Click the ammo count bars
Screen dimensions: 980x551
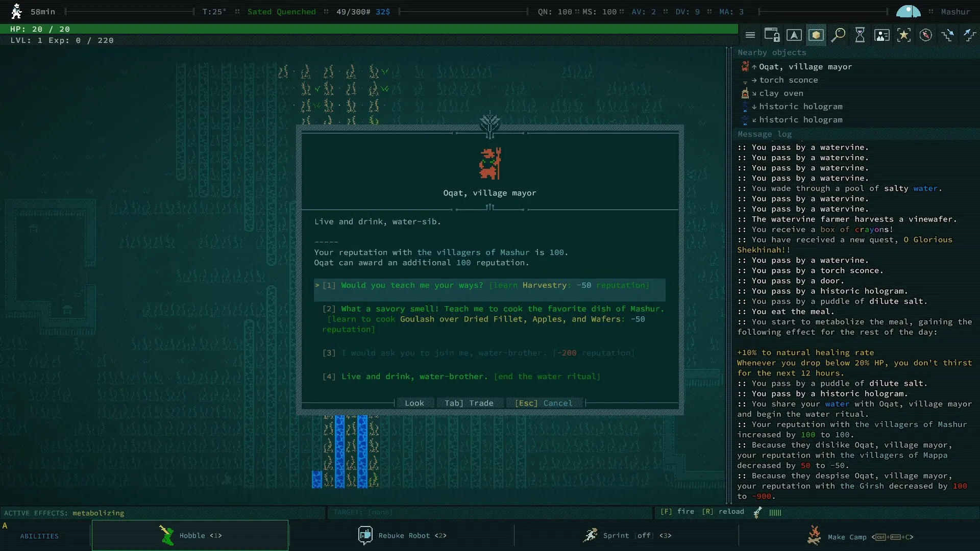point(775,513)
